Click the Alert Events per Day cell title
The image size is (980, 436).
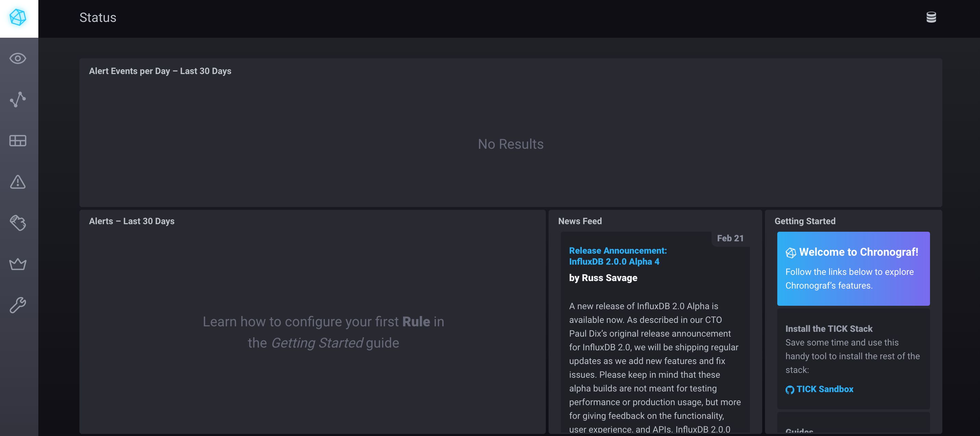(160, 71)
